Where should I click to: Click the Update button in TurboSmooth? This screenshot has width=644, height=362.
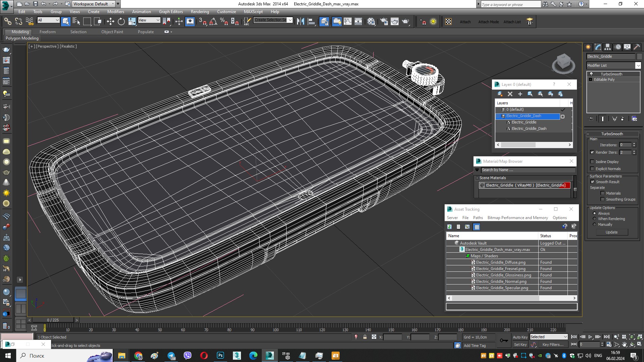pyautogui.click(x=611, y=232)
